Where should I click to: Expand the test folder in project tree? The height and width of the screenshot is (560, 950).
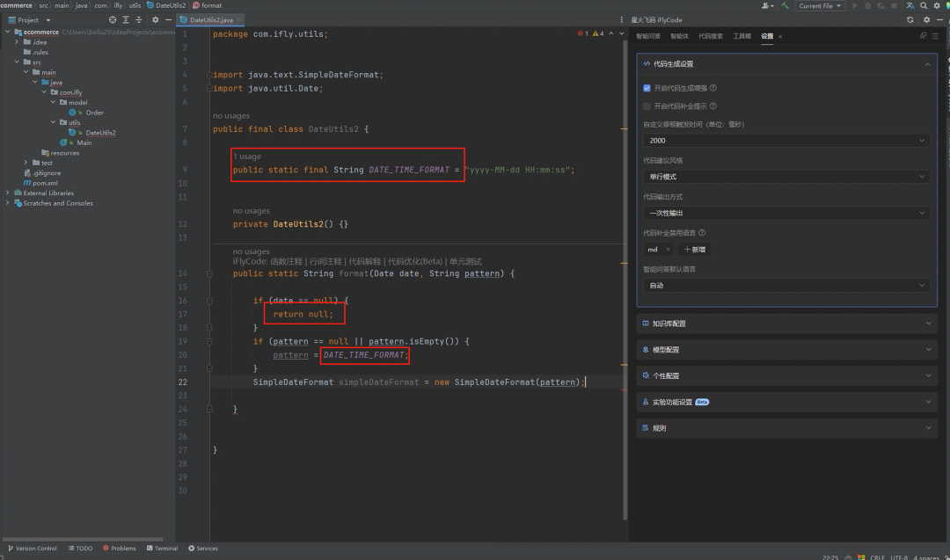point(26,163)
